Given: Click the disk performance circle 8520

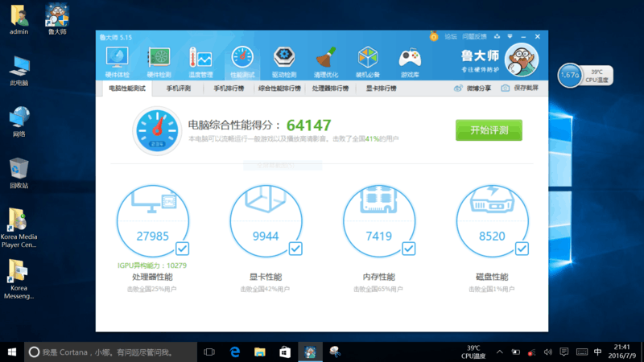Looking at the screenshot, I should click(492, 220).
